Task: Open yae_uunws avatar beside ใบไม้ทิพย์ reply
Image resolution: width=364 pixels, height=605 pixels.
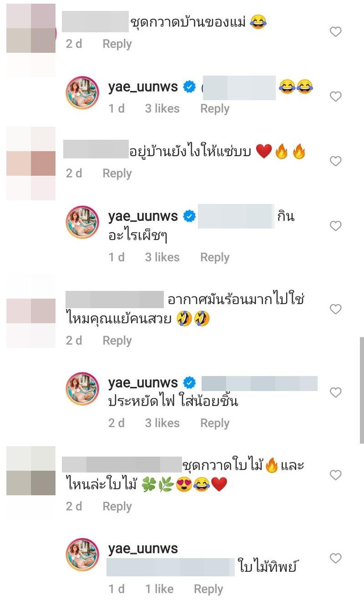Action: point(82,554)
